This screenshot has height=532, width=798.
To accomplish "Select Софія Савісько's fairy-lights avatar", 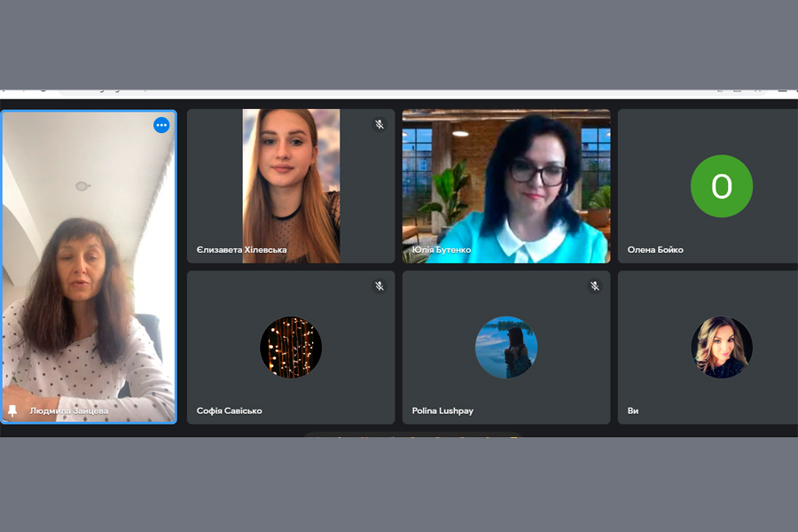I will click(x=291, y=348).
